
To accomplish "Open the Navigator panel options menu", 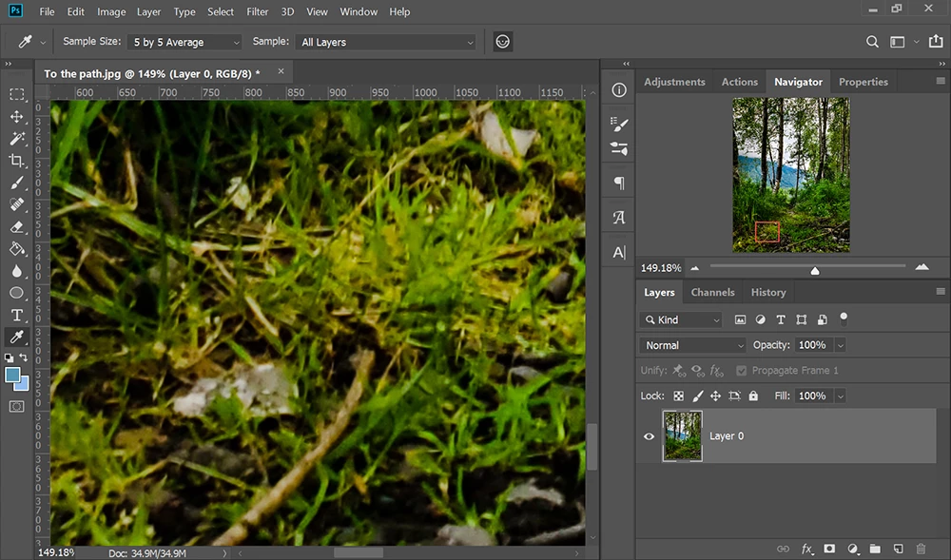I will (x=941, y=81).
